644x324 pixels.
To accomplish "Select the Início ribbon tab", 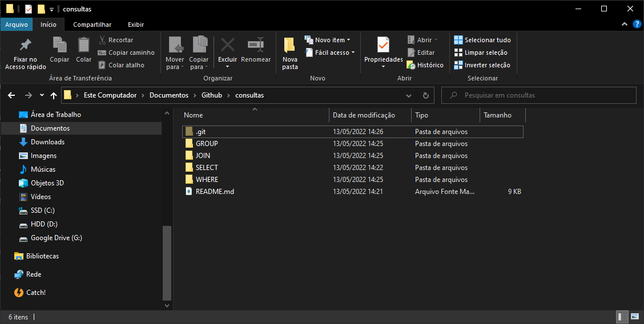I will (x=49, y=25).
